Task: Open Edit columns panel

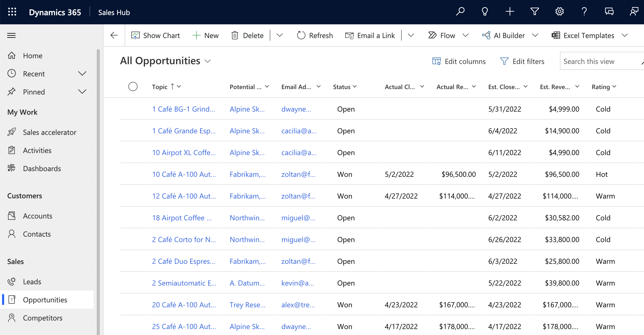Action: tap(459, 61)
